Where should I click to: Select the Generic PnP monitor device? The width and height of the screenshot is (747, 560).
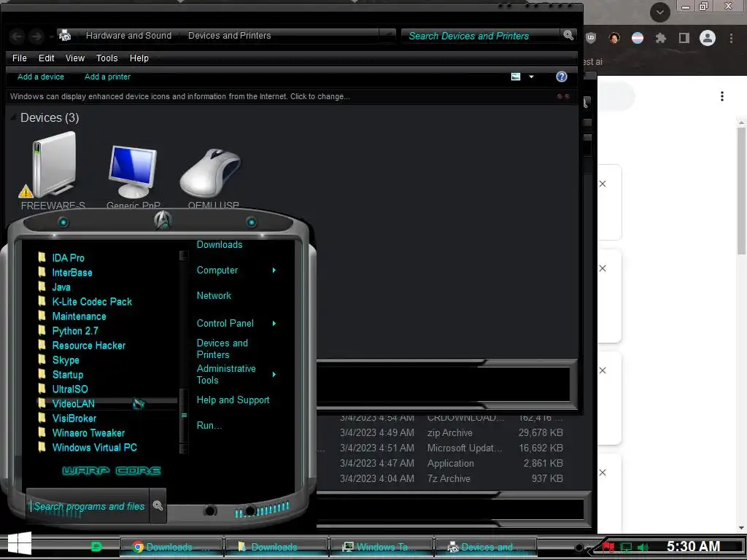click(x=133, y=171)
